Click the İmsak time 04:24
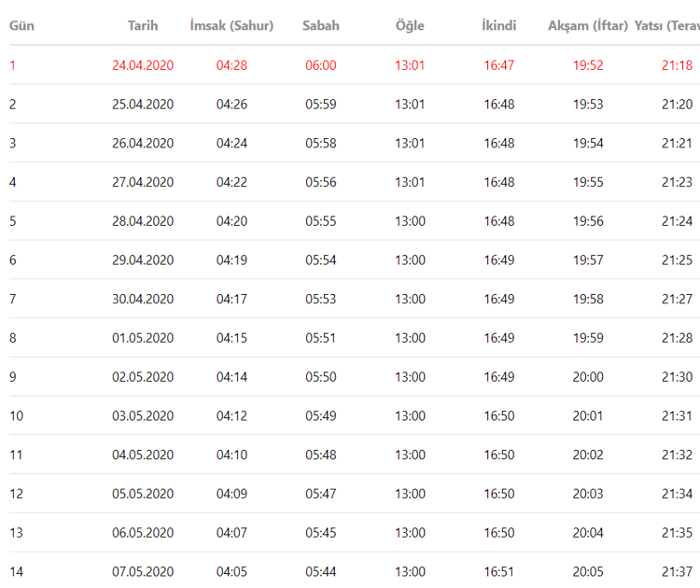700x588 pixels. pyautogui.click(x=231, y=144)
